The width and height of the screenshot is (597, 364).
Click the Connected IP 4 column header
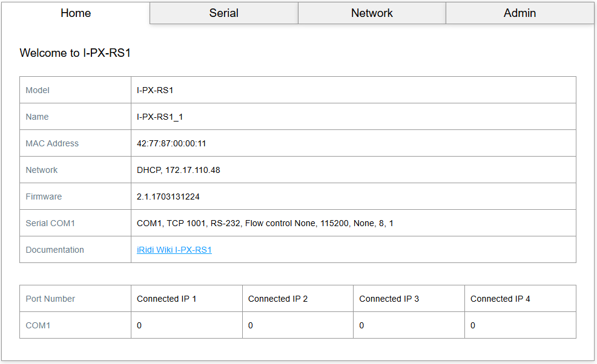click(500, 299)
